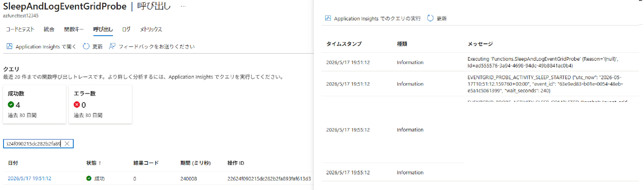Click the app name azfuncttest12345
Viewport: 644px width, 190px height.
pos(21,16)
